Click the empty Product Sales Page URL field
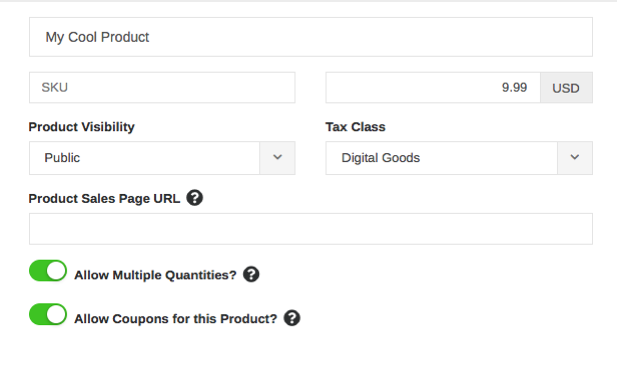 [311, 229]
